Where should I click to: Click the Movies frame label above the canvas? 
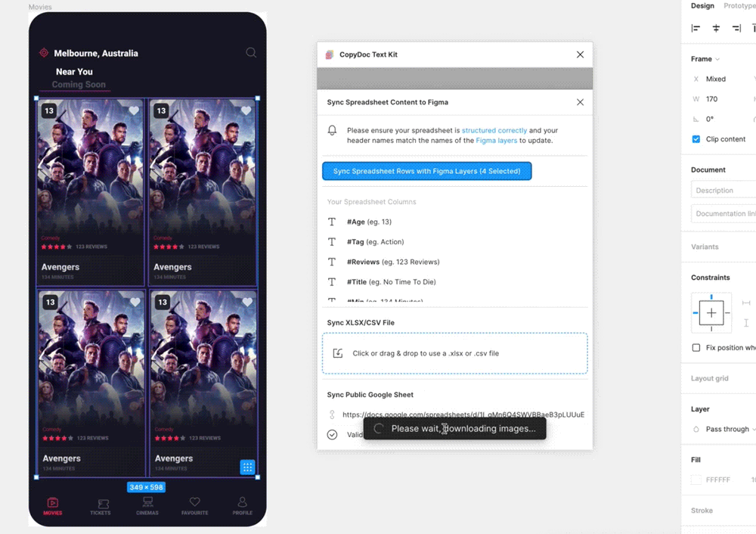pyautogui.click(x=39, y=7)
